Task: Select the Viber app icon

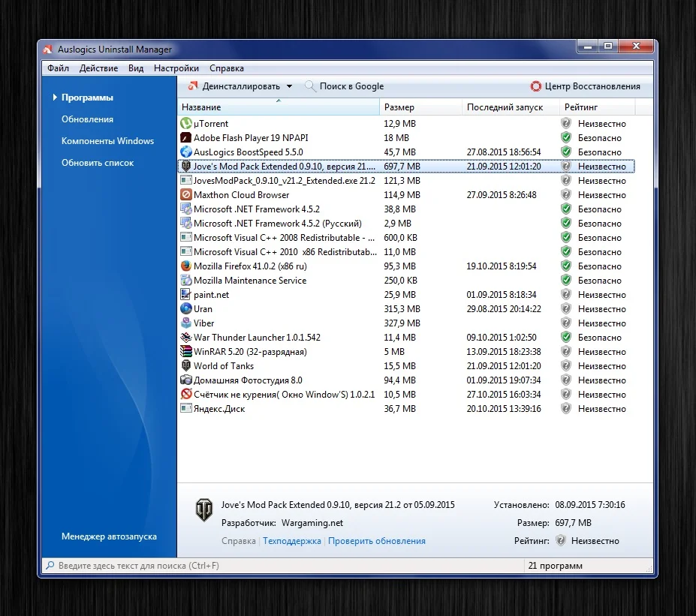Action: 186,323
